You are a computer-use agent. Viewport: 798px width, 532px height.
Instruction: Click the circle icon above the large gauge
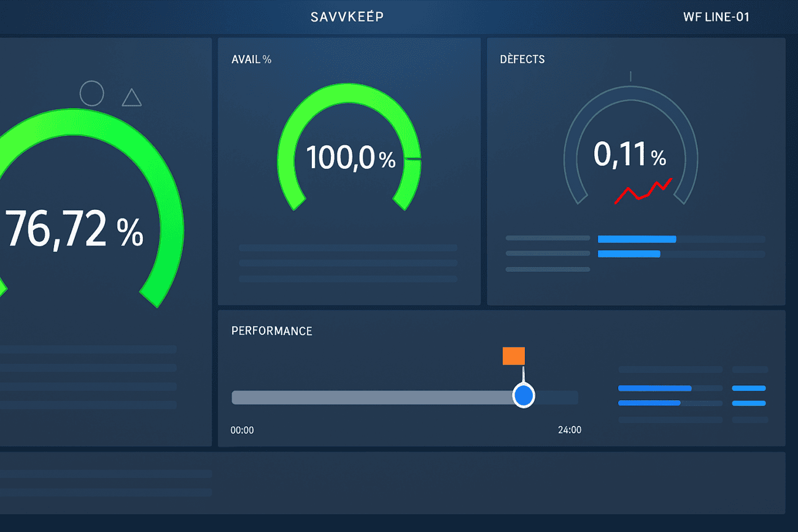coord(91,93)
